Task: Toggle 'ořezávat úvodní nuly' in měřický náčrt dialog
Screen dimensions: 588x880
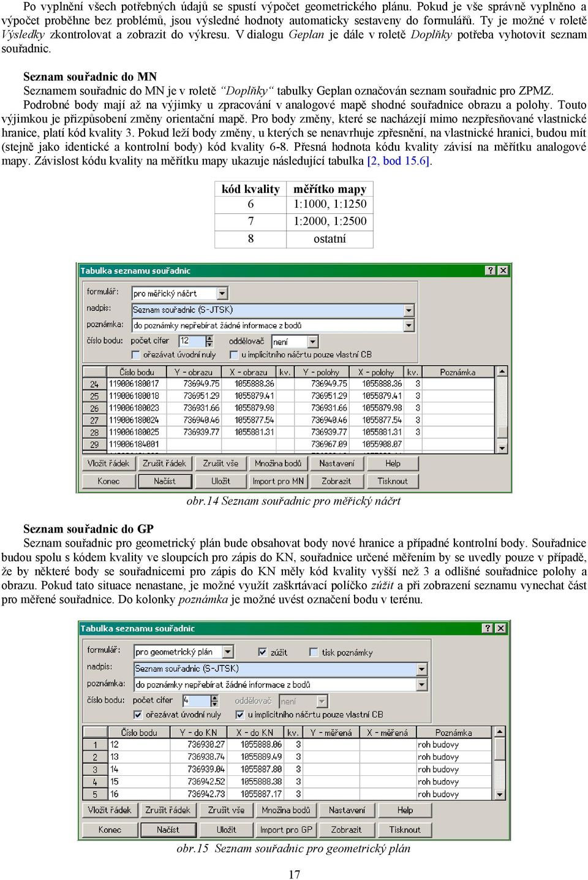Action: [x=136, y=354]
